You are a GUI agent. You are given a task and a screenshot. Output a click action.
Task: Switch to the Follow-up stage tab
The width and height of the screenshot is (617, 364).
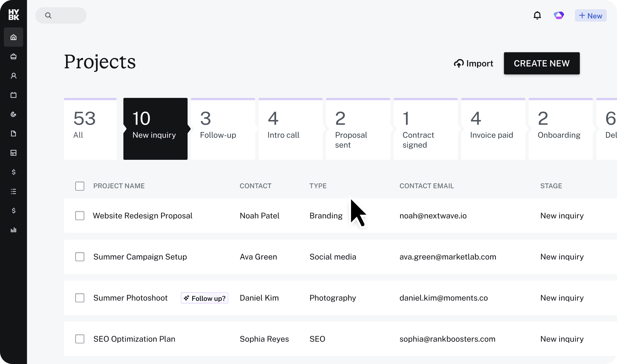223,129
